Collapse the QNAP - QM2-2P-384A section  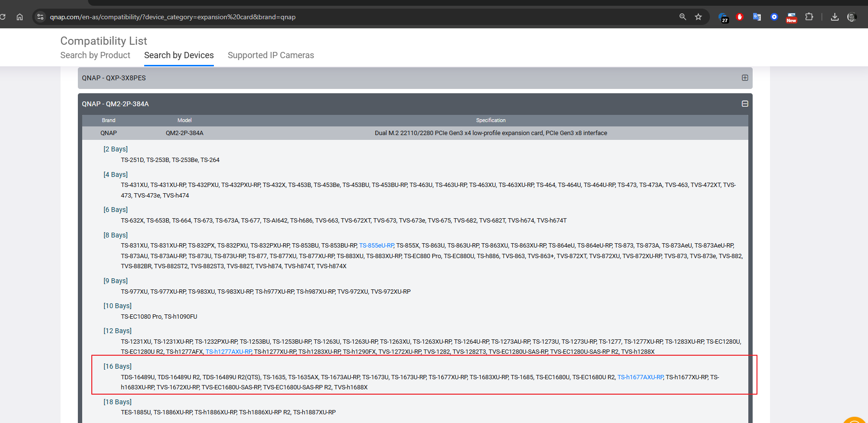point(745,104)
